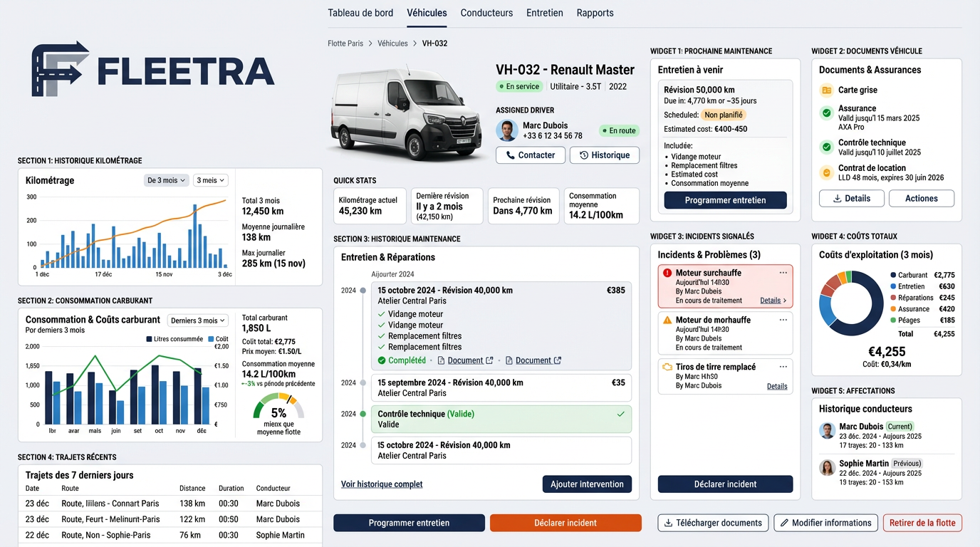Viewport: 980px width, 547px height.
Task: Click the Fleetra logo
Action: [153, 69]
